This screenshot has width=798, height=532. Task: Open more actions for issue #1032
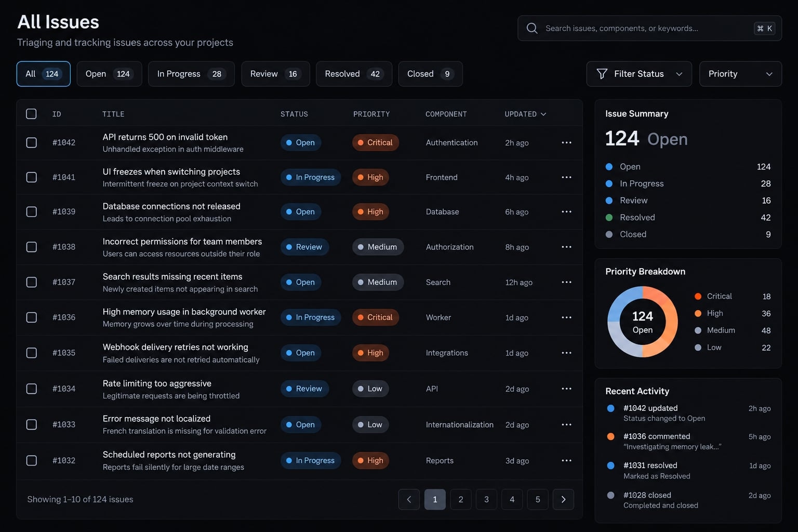tap(566, 460)
